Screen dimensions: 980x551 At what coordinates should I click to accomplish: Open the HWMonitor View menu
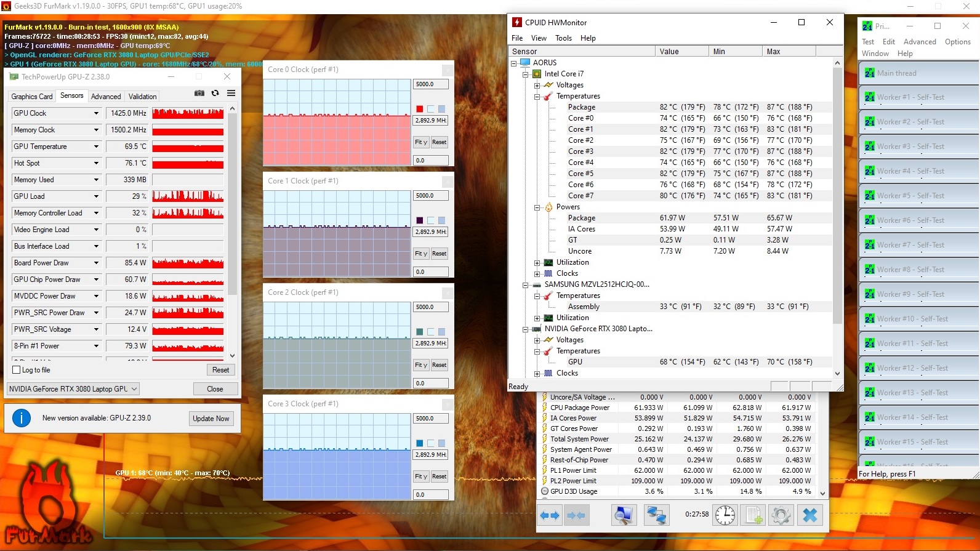coord(539,38)
